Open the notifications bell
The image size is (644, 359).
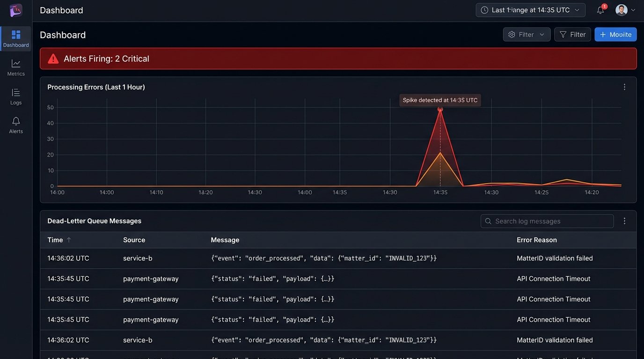[x=600, y=10]
